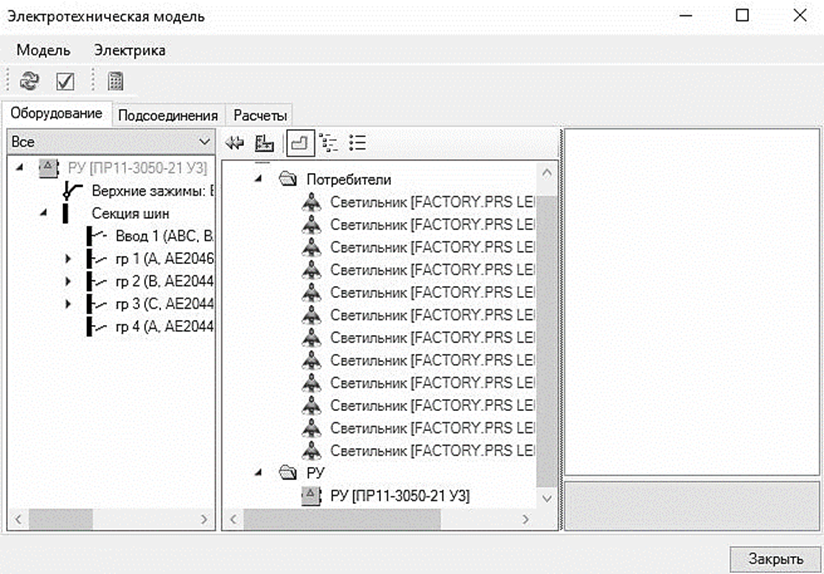The width and height of the screenshot is (824, 574).
Task: Open the Модель menu
Action: pyautogui.click(x=43, y=50)
